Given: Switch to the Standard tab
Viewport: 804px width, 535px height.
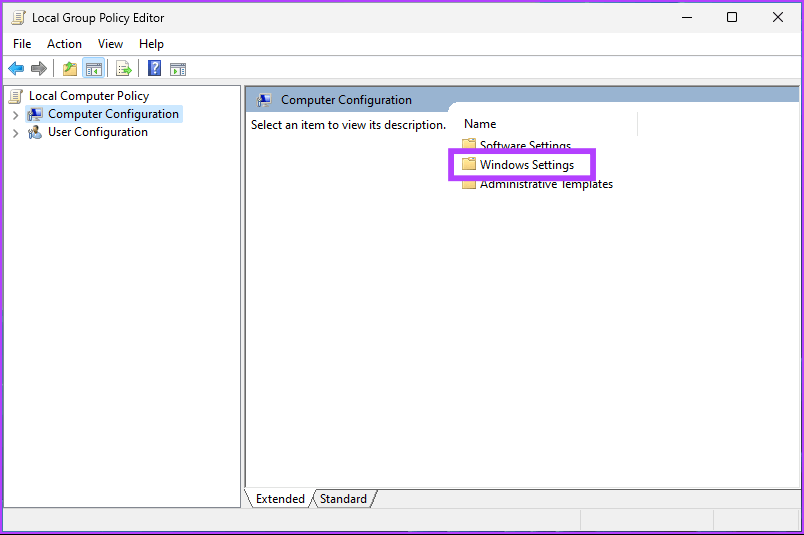Looking at the screenshot, I should click(x=343, y=499).
